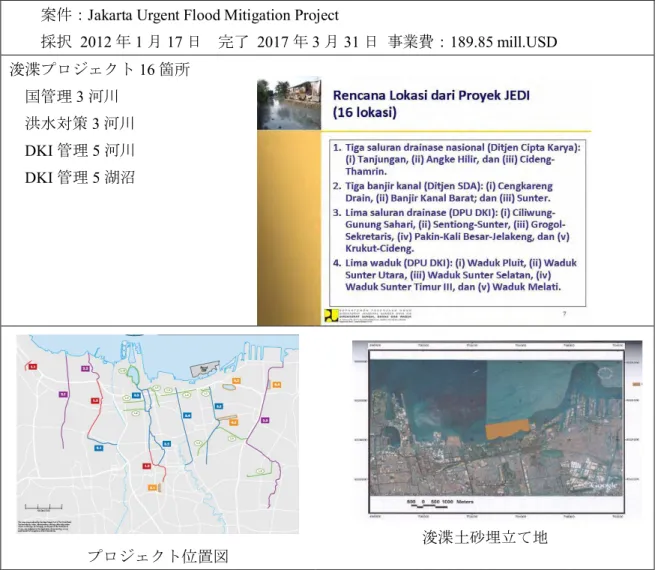Click the words "Waduk Melati" in item 4
The image size is (658, 570).
tap(526, 287)
